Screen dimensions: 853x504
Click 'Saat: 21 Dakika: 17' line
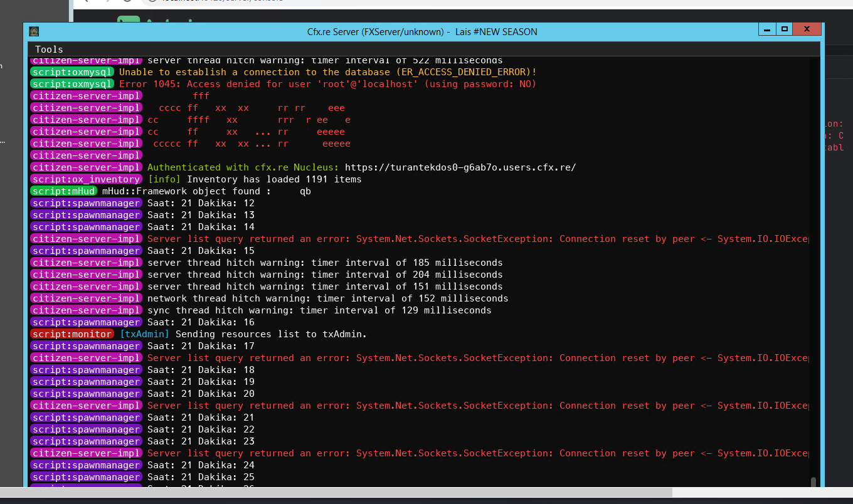click(x=201, y=346)
